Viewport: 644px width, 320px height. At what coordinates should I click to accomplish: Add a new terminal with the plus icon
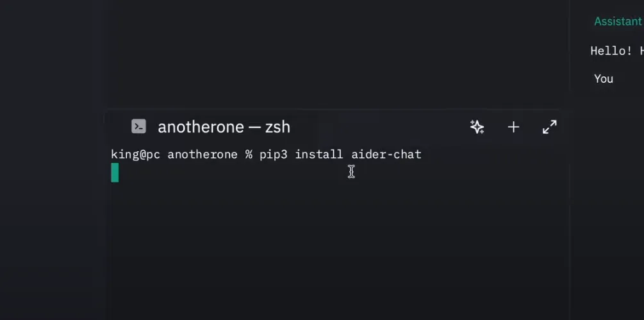click(513, 127)
